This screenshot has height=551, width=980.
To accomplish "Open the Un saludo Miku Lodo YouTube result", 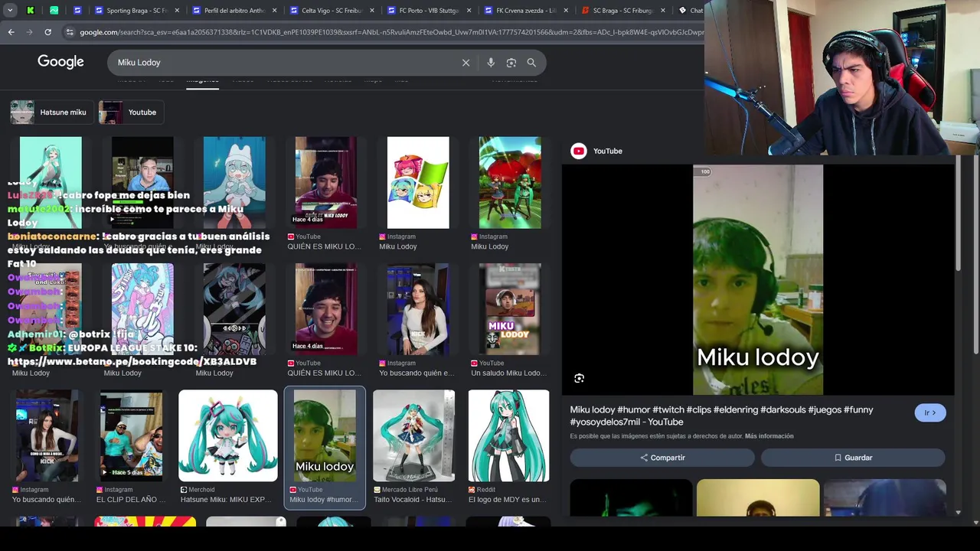I will point(510,309).
